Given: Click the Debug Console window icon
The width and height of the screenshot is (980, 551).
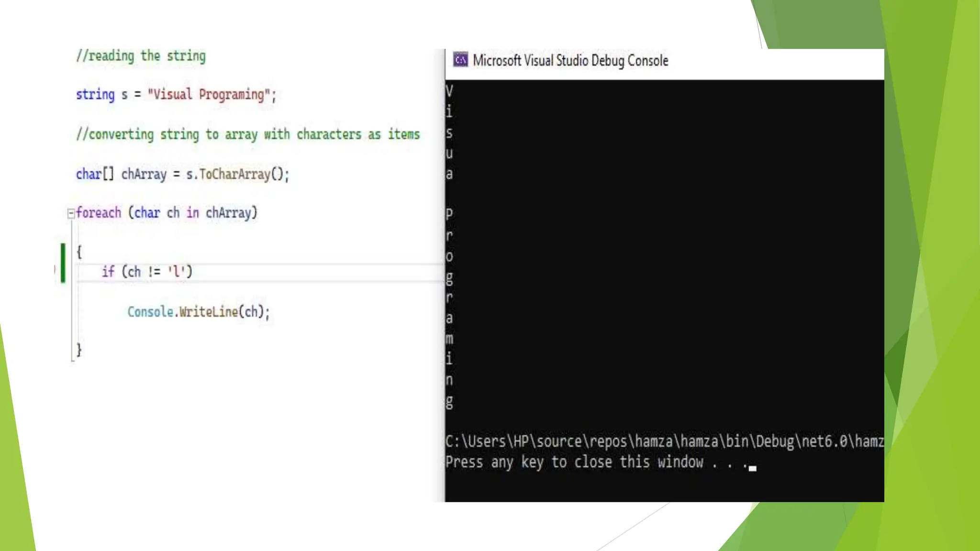Looking at the screenshot, I should (x=460, y=60).
